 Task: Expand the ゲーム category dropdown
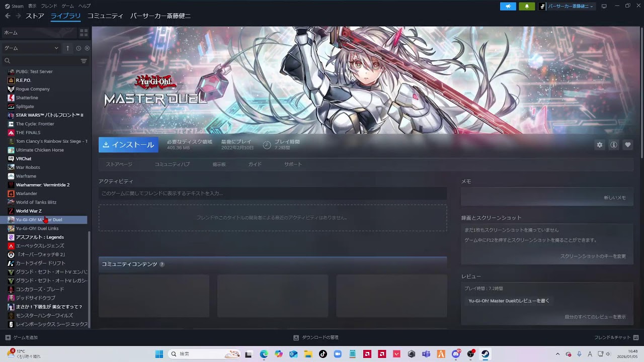(x=32, y=48)
